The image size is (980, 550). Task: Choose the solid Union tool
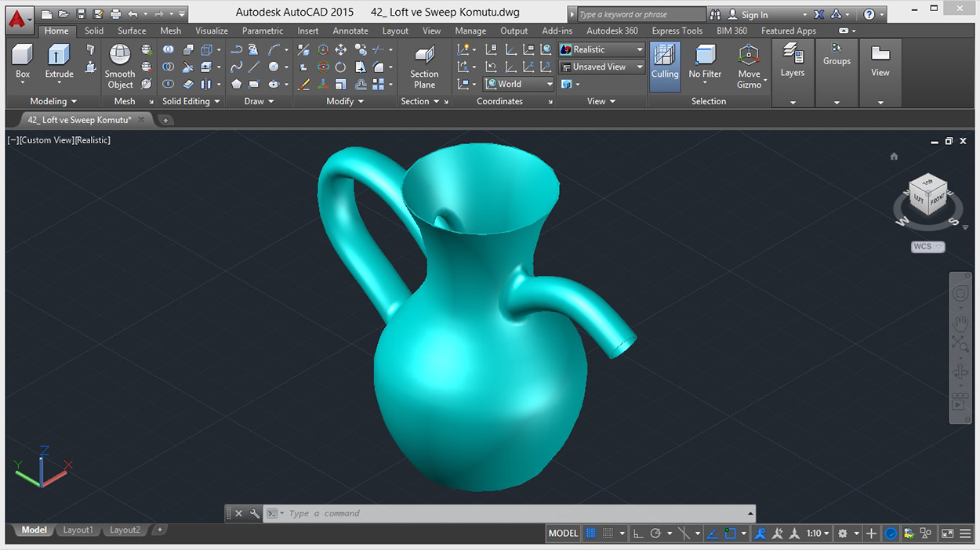pyautogui.click(x=169, y=49)
